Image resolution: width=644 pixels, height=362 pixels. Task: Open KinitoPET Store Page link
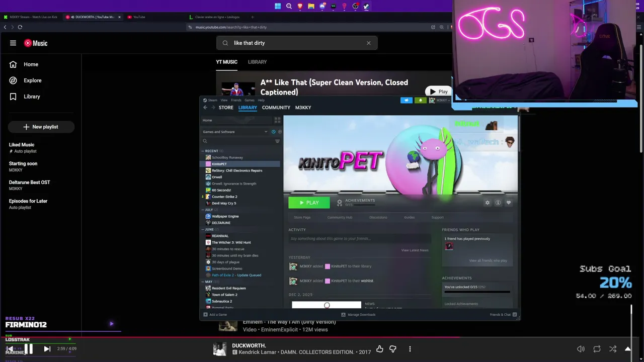tap(302, 217)
